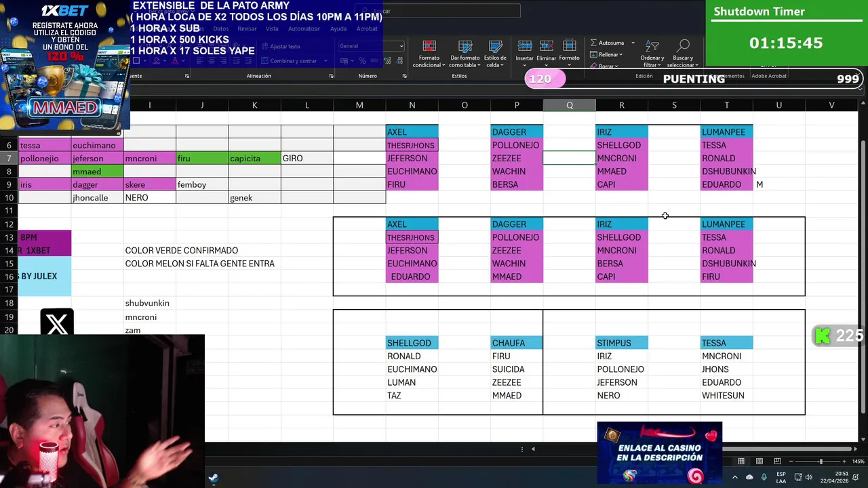The image size is (868, 488).
Task: Toggle Combinar y centrar
Action: click(289, 60)
